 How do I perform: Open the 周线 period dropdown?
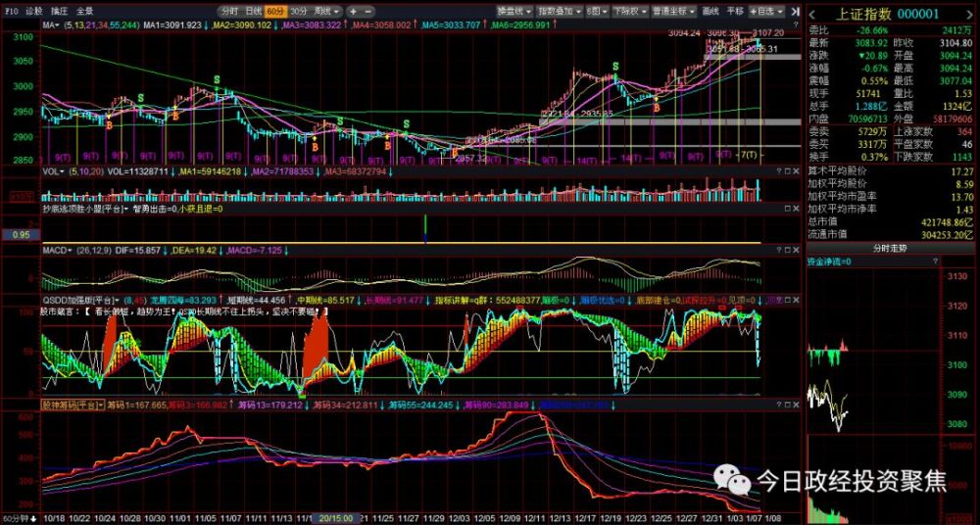[x=327, y=11]
